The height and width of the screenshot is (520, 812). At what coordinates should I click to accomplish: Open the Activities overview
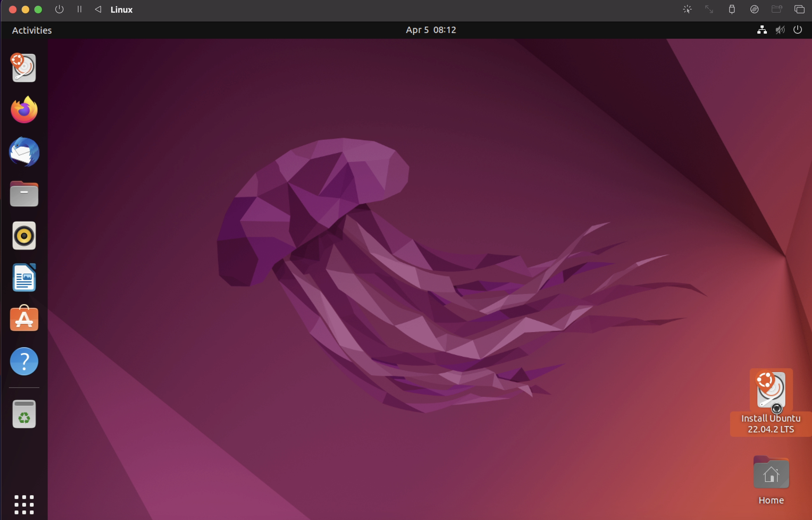32,30
